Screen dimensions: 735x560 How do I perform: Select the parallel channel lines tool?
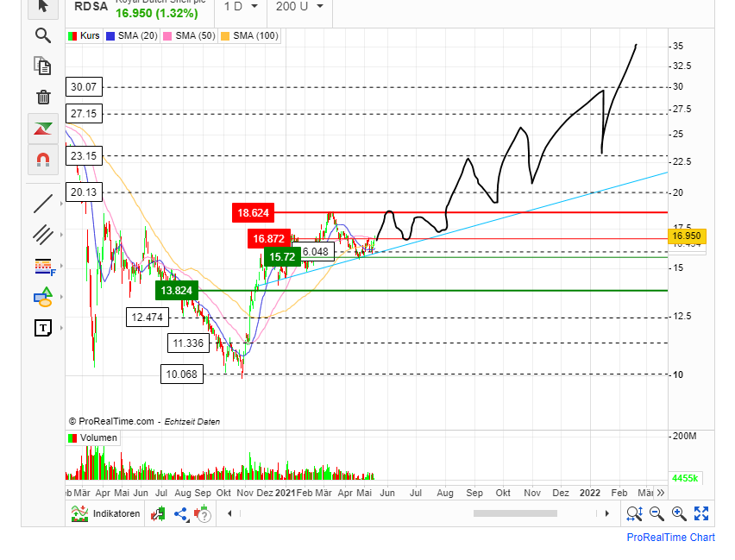tap(43, 235)
